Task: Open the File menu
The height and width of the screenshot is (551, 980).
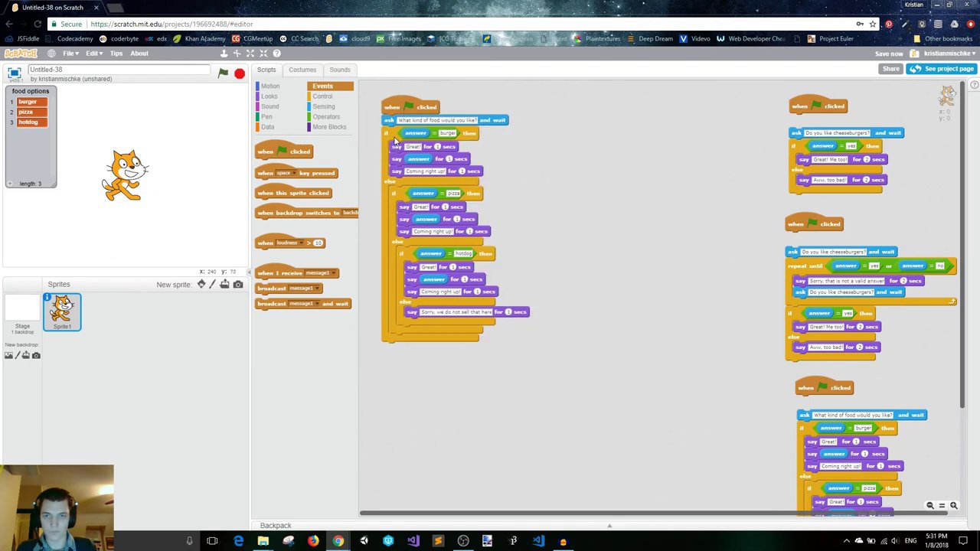Action: click(70, 54)
